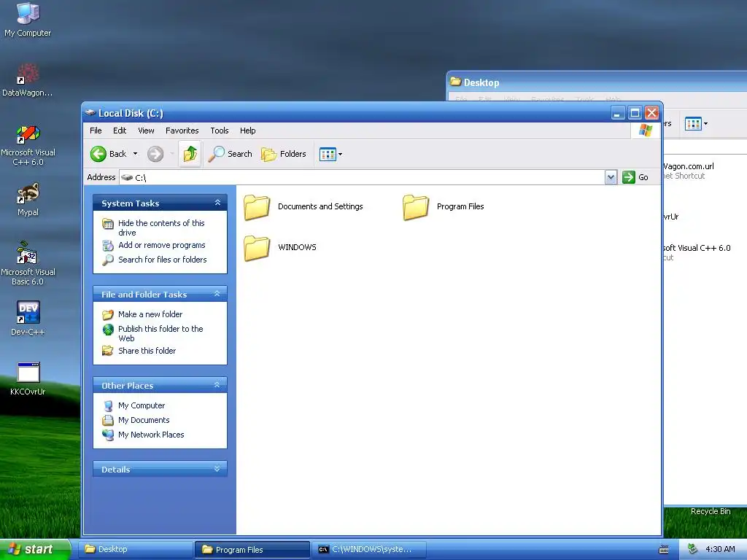Select the WINDOWS folder icon
This screenshot has width=747, height=560.
point(257,248)
